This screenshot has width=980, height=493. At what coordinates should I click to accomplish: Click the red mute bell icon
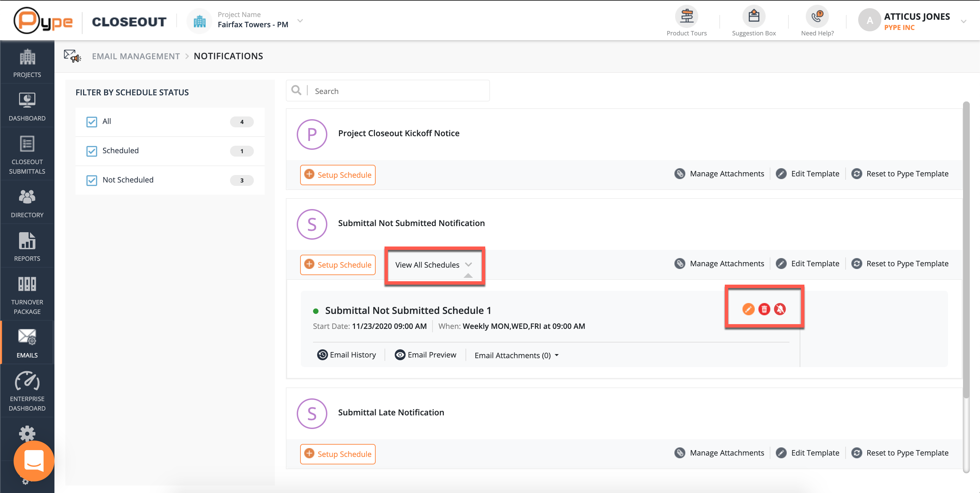[780, 309]
